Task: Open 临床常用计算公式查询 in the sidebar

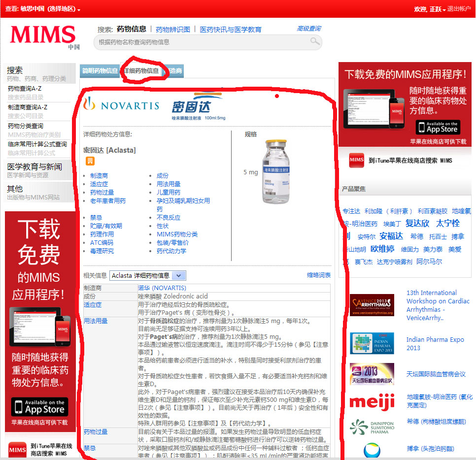Action: (37, 144)
